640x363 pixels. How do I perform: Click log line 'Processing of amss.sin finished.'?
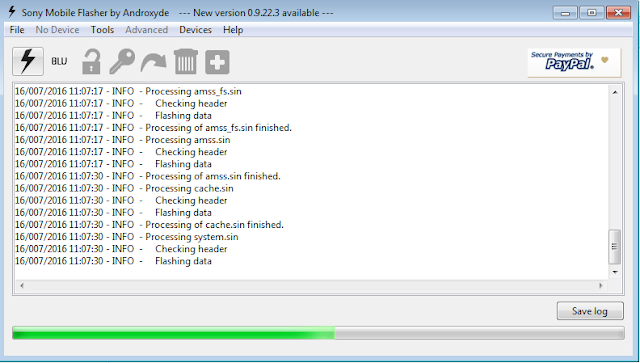pyautogui.click(x=148, y=176)
